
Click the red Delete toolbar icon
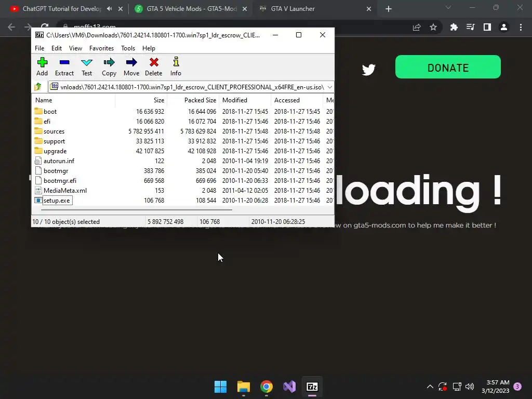(x=154, y=66)
